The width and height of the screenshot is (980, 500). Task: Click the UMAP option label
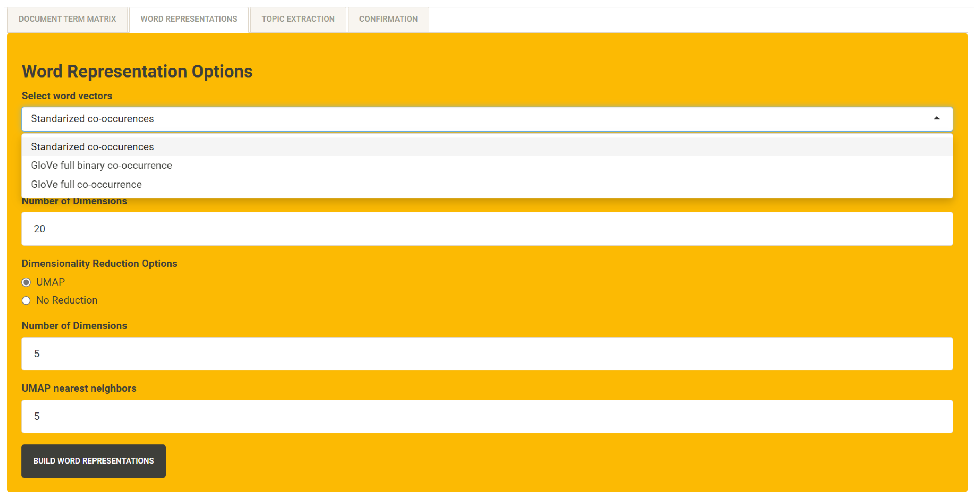[x=50, y=282]
